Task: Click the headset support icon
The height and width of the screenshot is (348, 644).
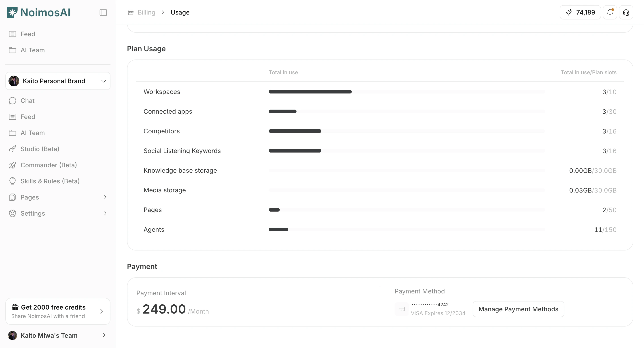Action: tap(626, 12)
